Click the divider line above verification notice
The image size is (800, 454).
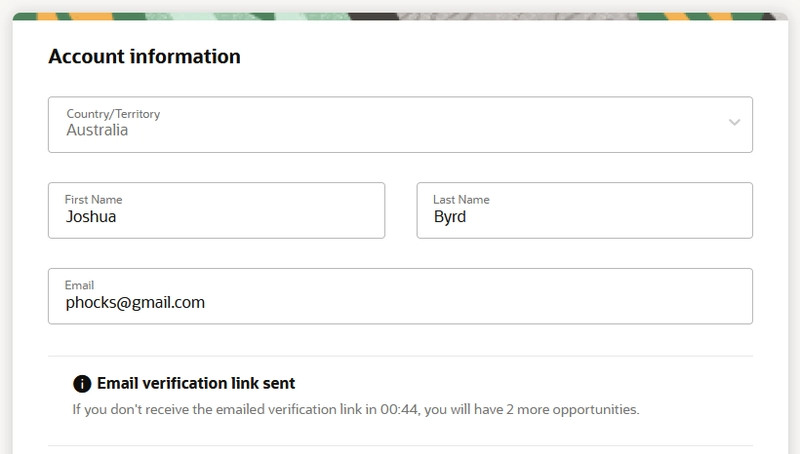coord(400,356)
